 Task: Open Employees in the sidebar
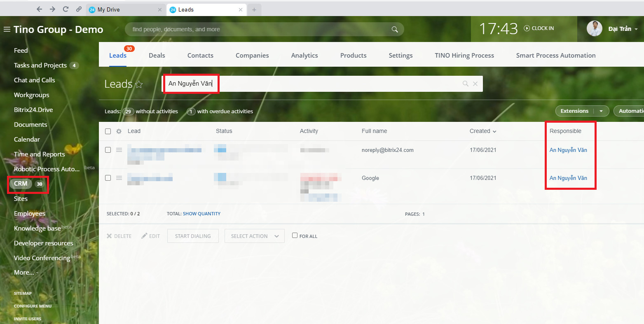coord(30,214)
